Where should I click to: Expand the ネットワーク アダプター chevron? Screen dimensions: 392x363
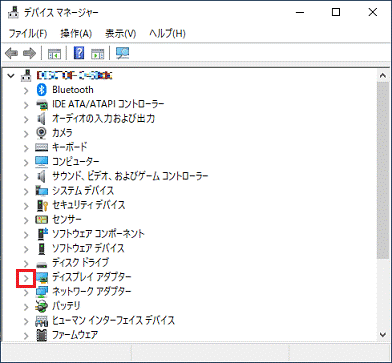(26, 292)
